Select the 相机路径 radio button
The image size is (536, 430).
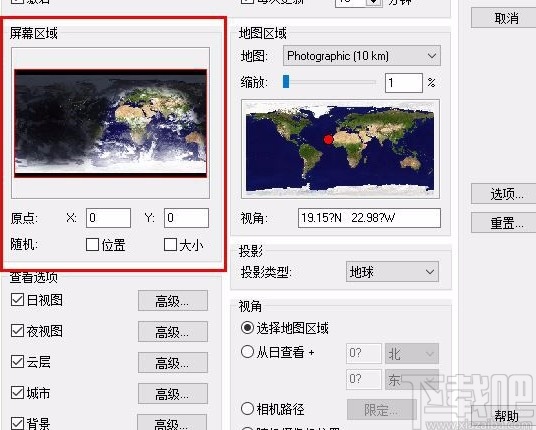(x=247, y=408)
